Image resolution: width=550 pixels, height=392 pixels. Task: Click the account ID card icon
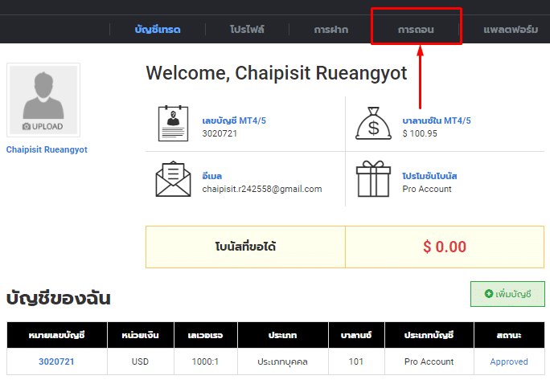click(173, 123)
